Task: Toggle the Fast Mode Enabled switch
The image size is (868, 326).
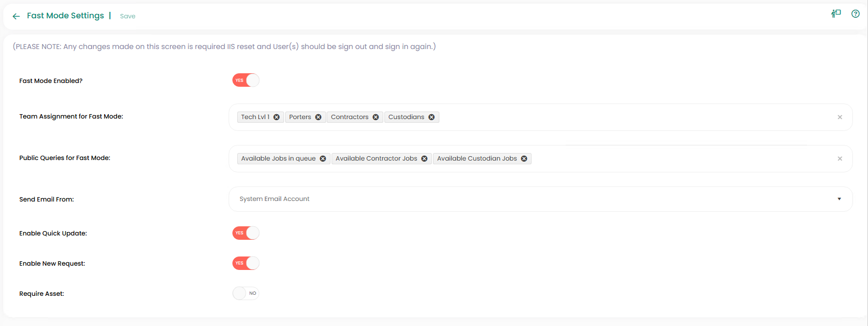Action: click(246, 80)
